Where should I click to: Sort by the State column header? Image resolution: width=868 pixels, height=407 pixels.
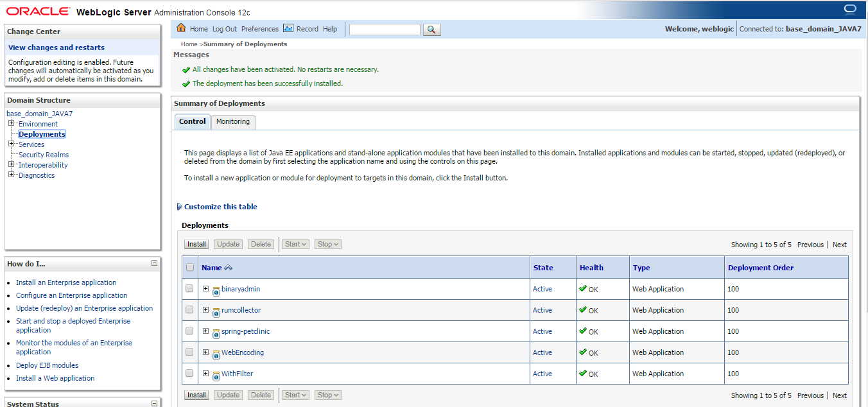click(543, 268)
